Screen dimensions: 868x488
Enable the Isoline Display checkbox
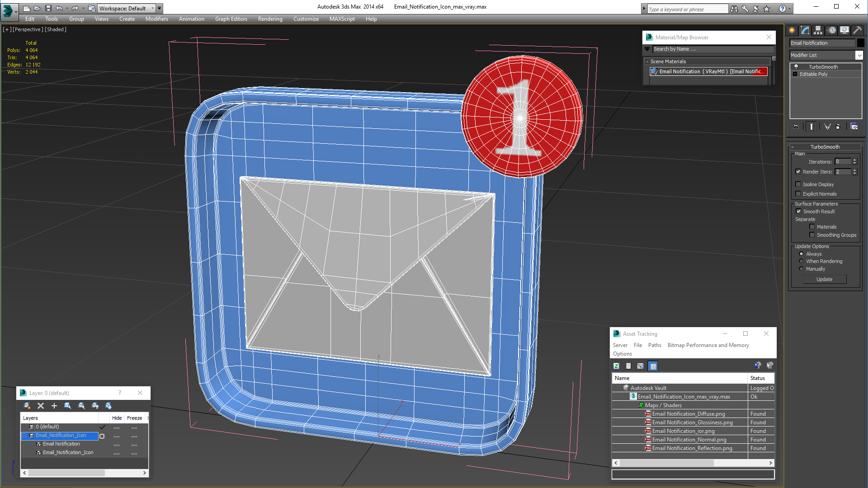point(798,184)
